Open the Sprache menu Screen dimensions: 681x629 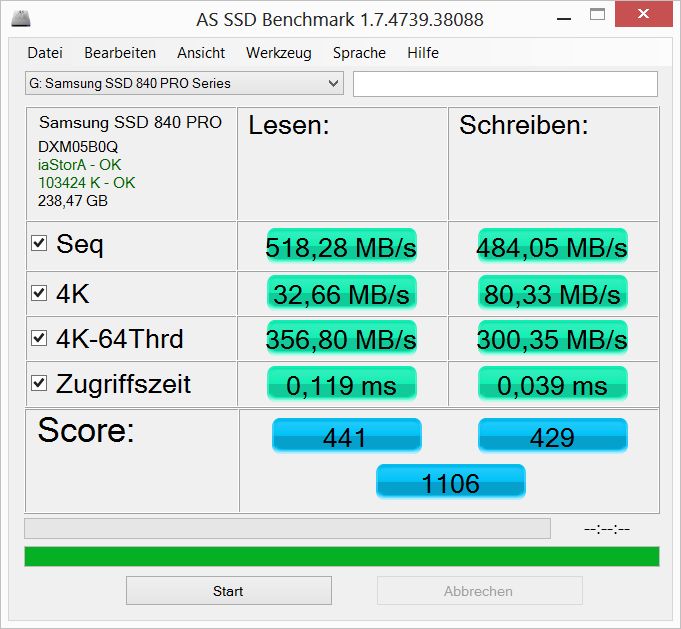(x=359, y=53)
